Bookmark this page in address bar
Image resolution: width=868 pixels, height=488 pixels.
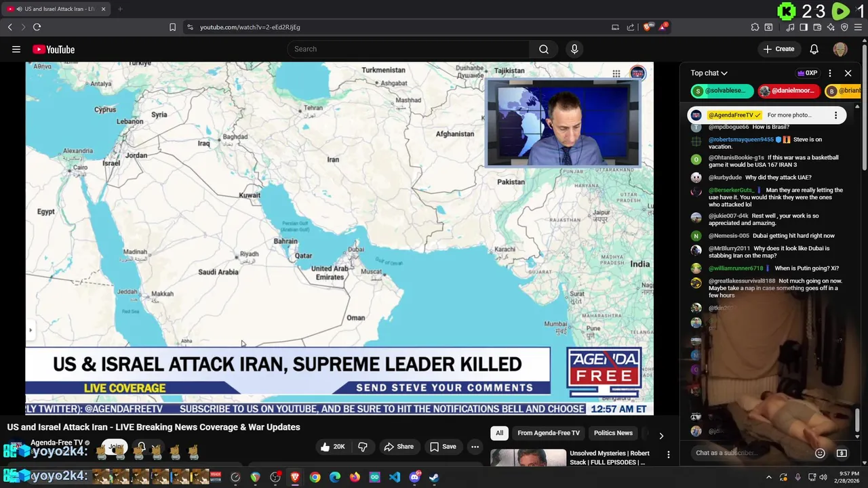172,27
